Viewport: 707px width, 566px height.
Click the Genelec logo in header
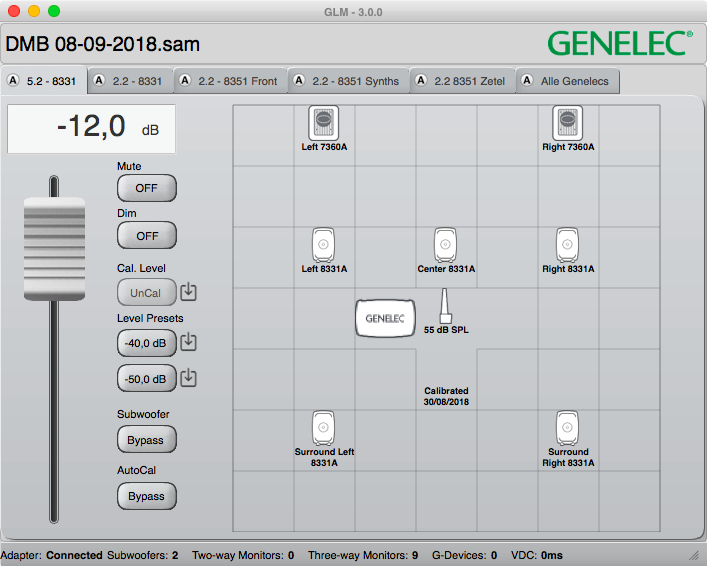(620, 43)
